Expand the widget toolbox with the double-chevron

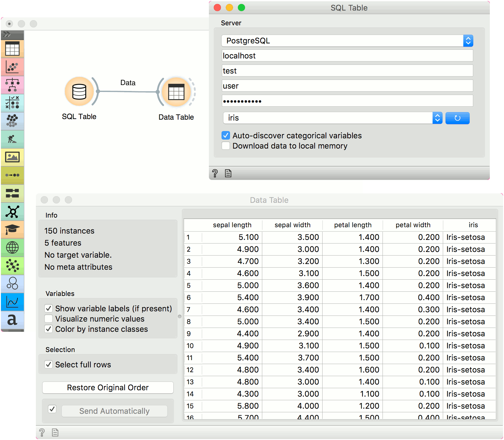[x=7, y=34]
